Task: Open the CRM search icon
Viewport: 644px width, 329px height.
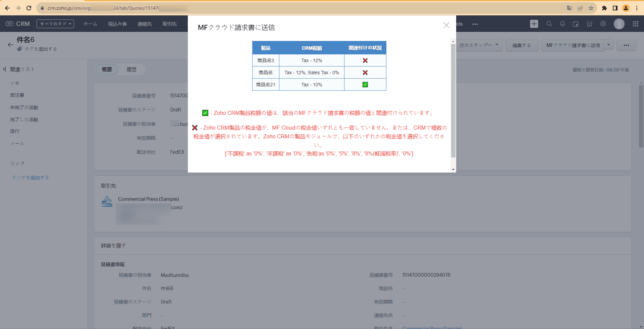Action: [x=549, y=24]
